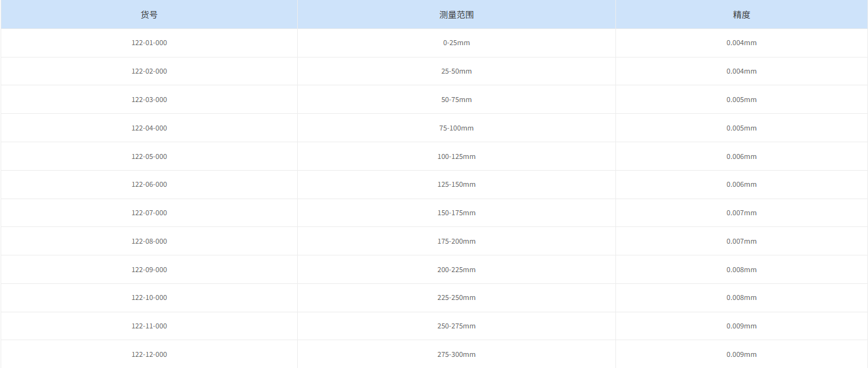Click the 货号 column header
Viewport: 868px width, 368px height.
coord(149,14)
